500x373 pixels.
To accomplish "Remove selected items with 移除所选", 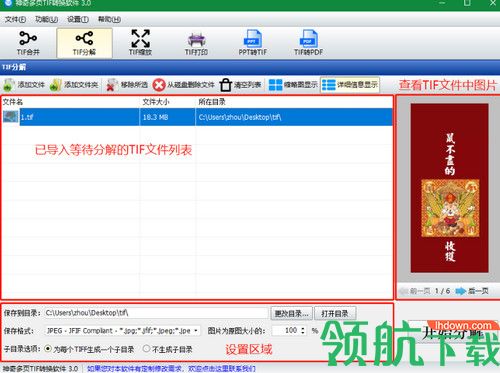I will tap(127, 85).
